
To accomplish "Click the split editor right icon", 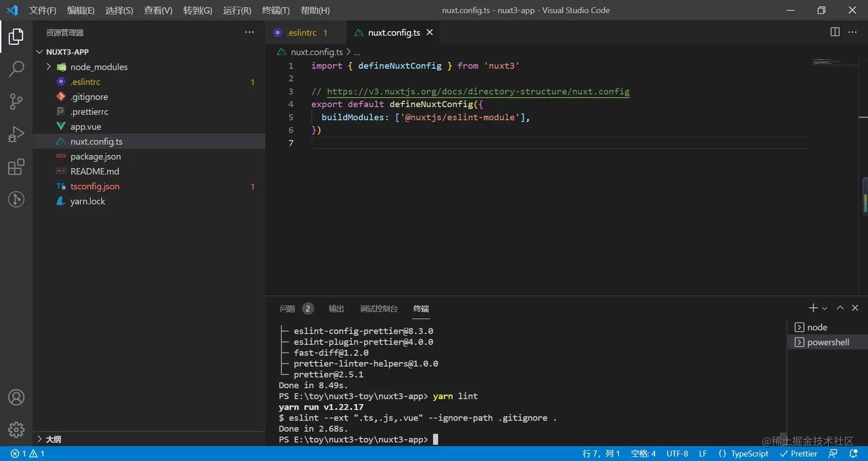I will click(x=835, y=32).
